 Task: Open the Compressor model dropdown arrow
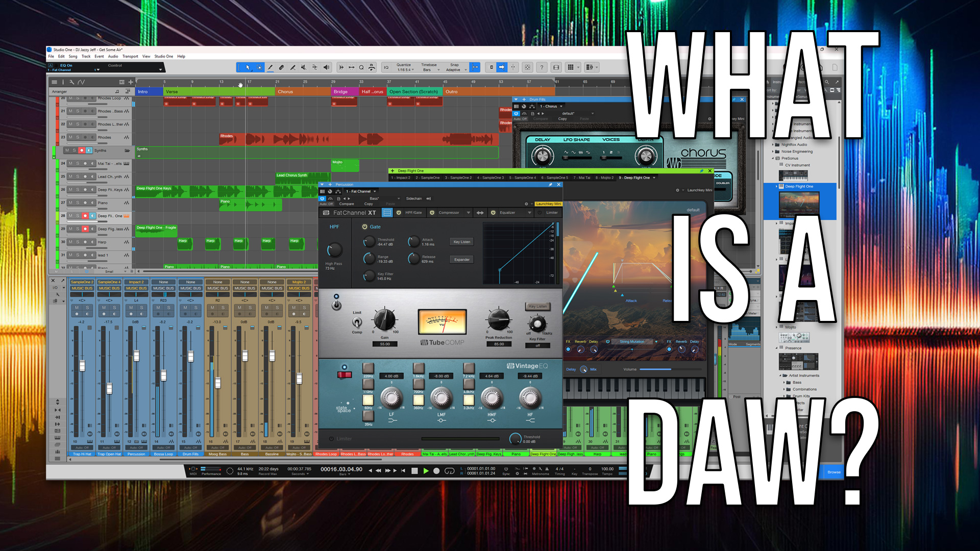coord(469,213)
